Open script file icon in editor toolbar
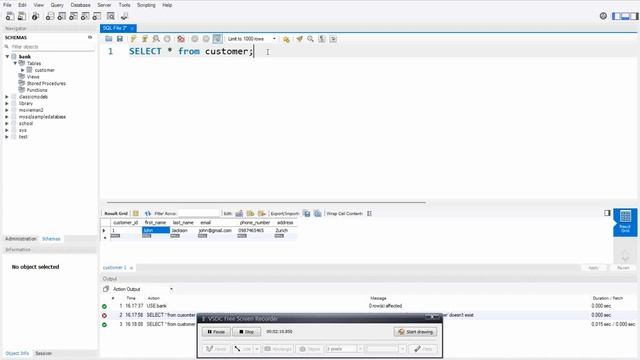The height and width of the screenshot is (360, 640). [109, 39]
